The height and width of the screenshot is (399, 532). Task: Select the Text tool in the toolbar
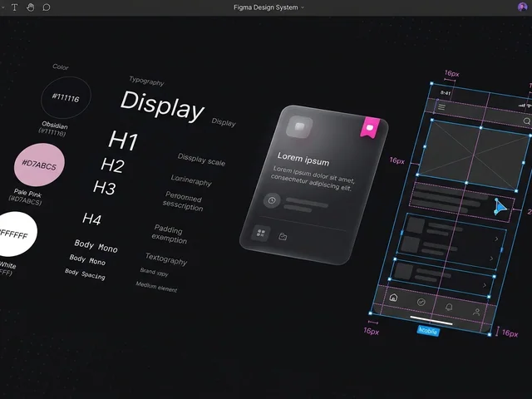15,7
